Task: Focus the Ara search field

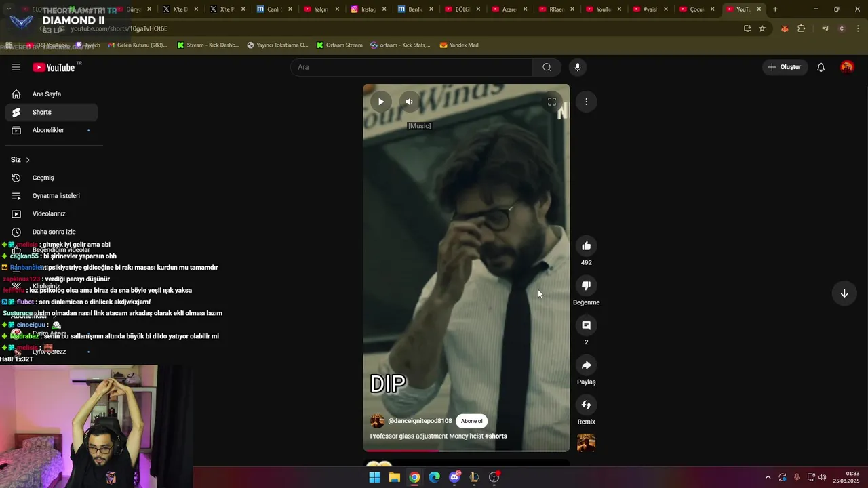Action: coord(412,67)
